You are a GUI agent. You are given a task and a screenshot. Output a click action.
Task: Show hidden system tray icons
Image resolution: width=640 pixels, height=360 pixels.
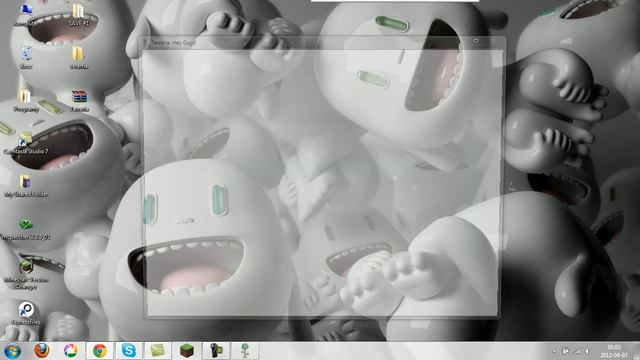(x=554, y=351)
